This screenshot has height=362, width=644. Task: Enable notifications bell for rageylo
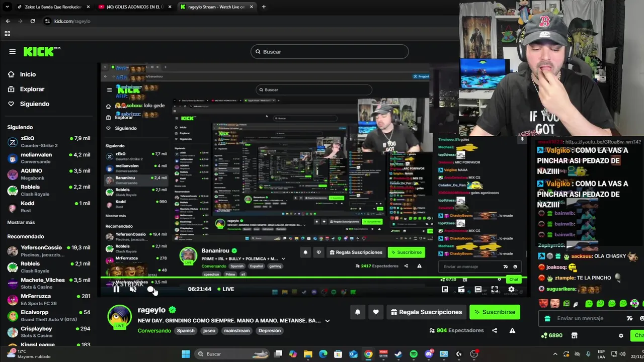357,312
